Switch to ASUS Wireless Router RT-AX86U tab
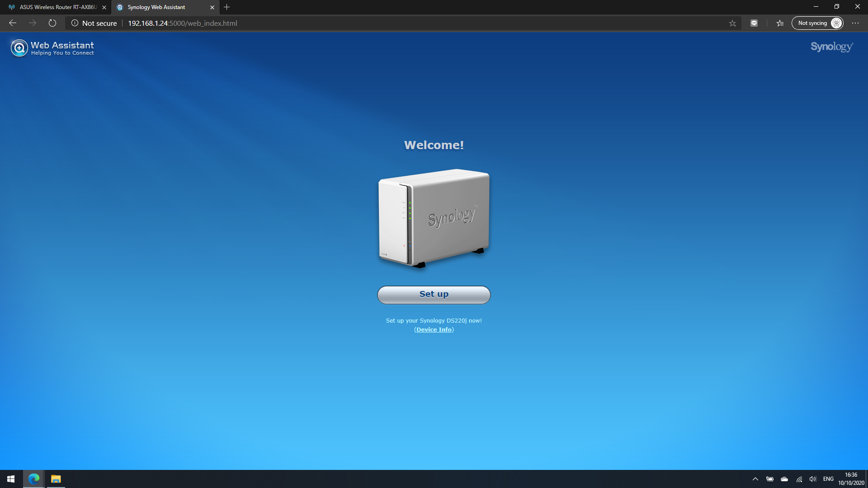Viewport: 868px width, 488px height. point(58,7)
